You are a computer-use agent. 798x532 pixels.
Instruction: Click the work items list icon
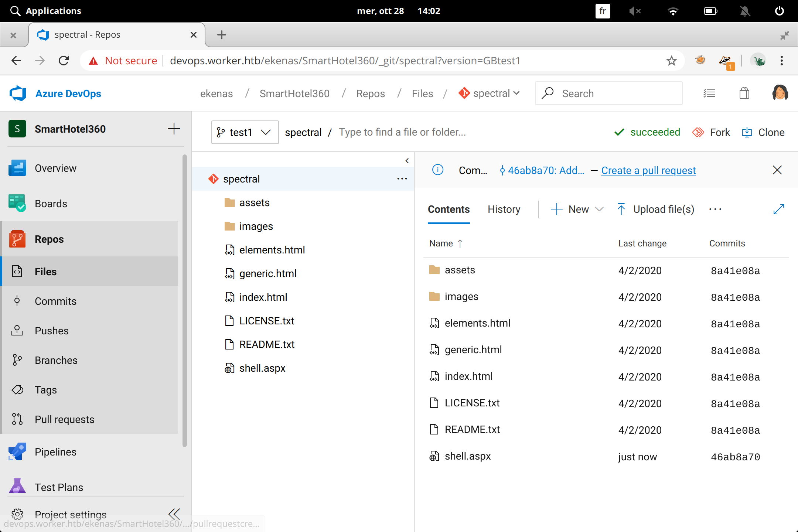point(709,93)
